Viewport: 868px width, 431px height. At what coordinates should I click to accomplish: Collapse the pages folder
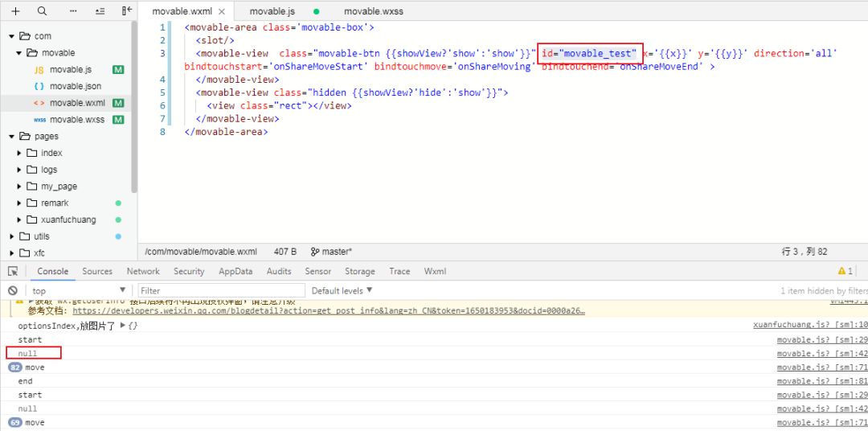[11, 136]
